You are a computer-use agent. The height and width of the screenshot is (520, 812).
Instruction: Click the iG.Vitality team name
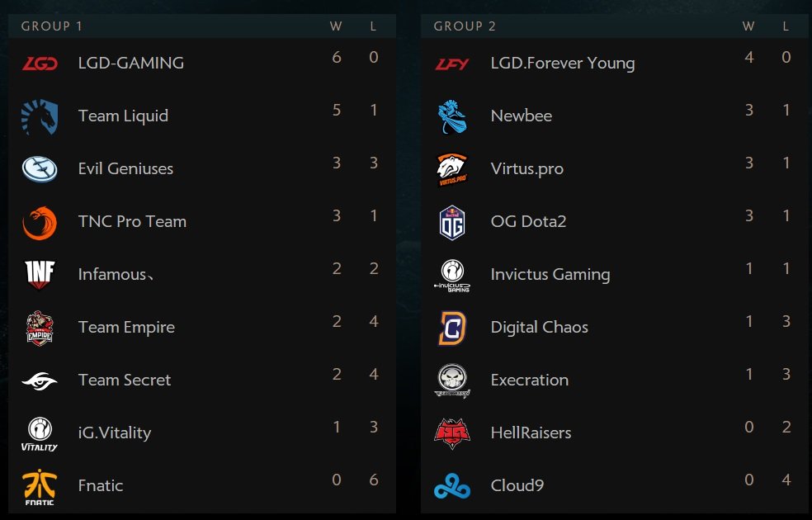coord(115,433)
